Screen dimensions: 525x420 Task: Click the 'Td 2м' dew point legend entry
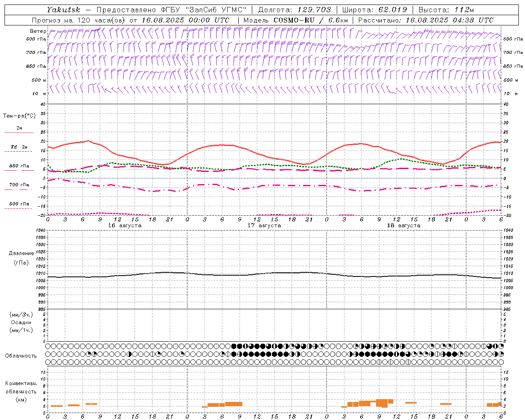pos(19,147)
